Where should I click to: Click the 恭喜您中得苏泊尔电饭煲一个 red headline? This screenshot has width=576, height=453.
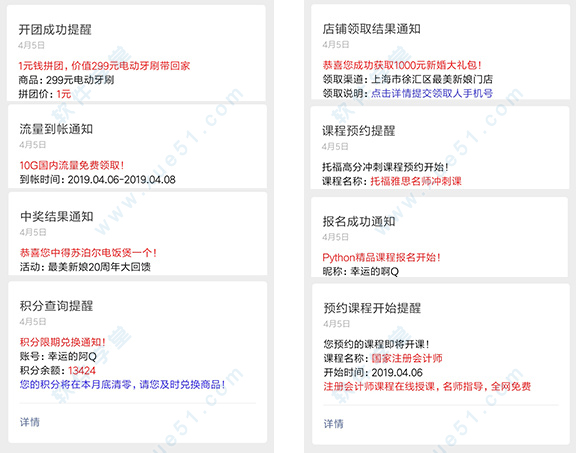88,253
